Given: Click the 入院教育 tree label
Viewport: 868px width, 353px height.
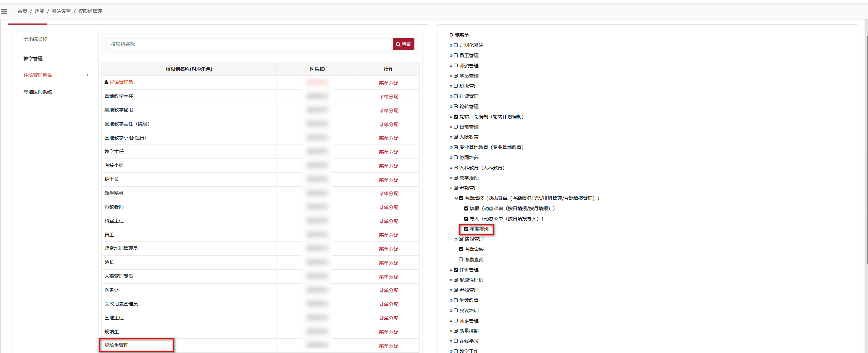Looking at the screenshot, I should (x=469, y=137).
